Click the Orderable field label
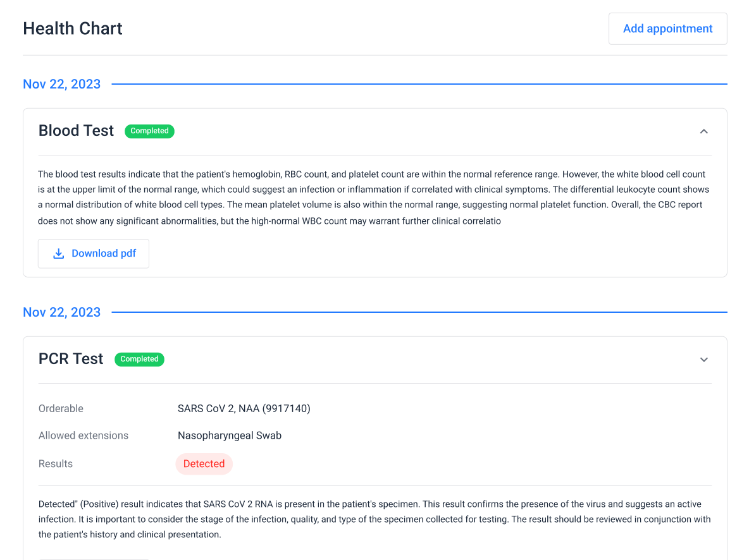This screenshot has width=749, height=560. (61, 408)
